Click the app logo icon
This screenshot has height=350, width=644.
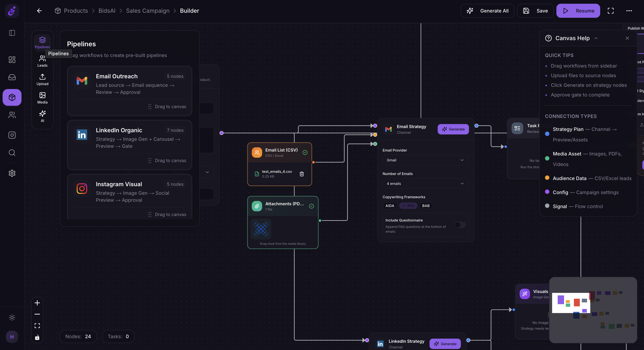12,11
